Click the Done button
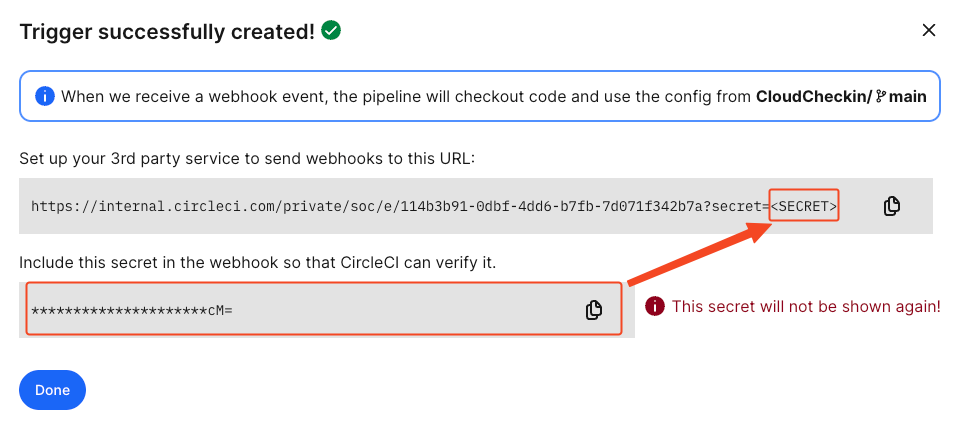This screenshot has height=421, width=958. point(53,390)
